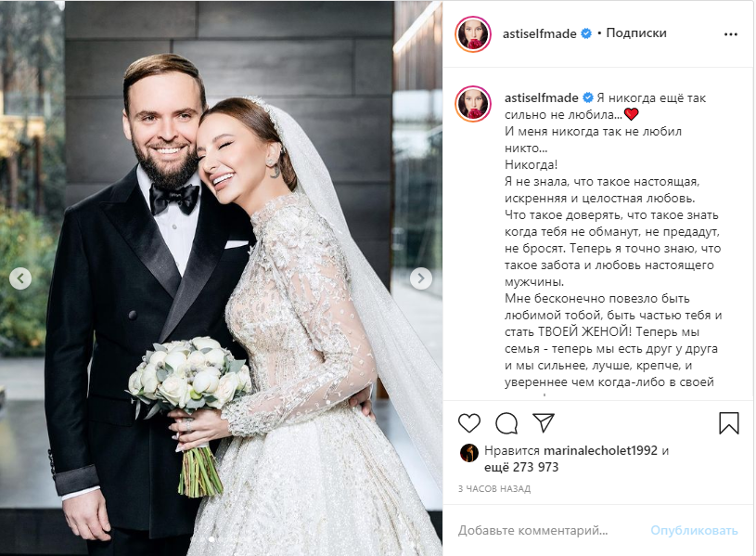Like the post with the heart icon
The width and height of the screenshot is (756, 556).
468,423
